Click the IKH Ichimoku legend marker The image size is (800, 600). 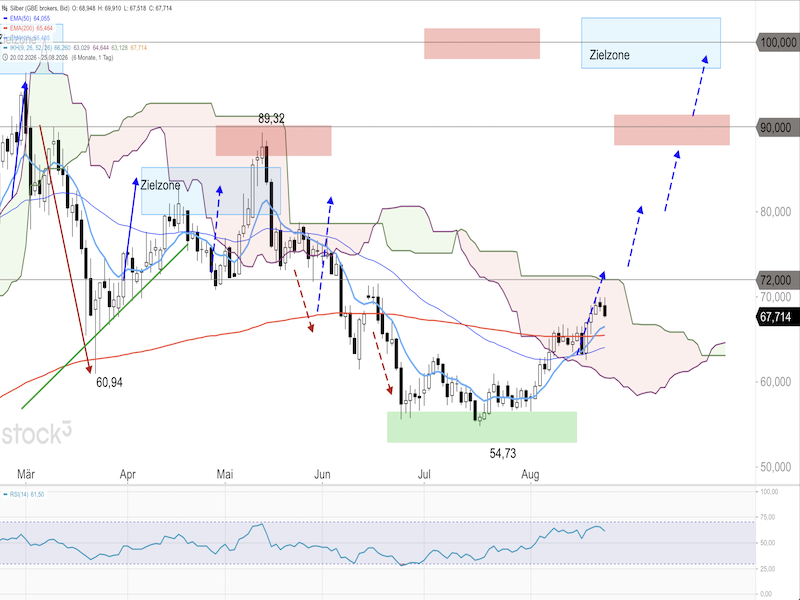click(5, 48)
